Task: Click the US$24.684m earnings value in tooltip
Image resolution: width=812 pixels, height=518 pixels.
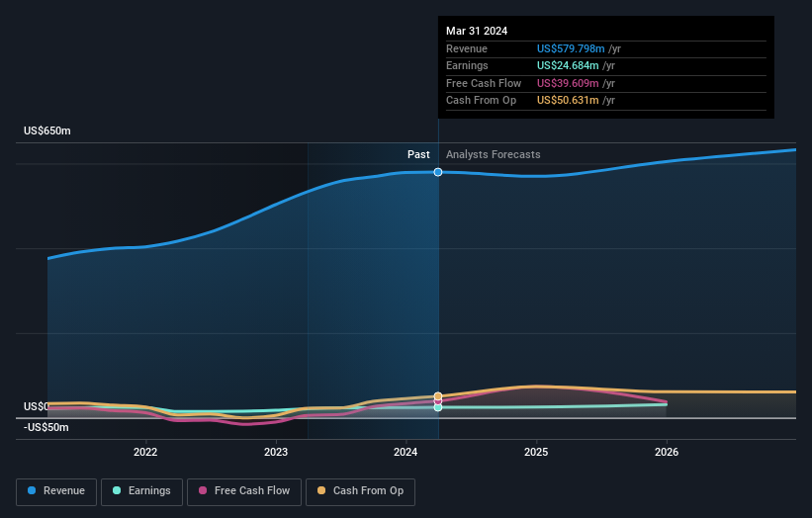Action: 568,65
